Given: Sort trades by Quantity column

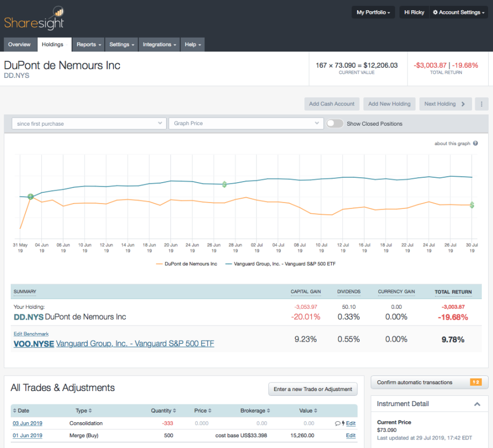Looking at the screenshot, I should (x=163, y=410).
